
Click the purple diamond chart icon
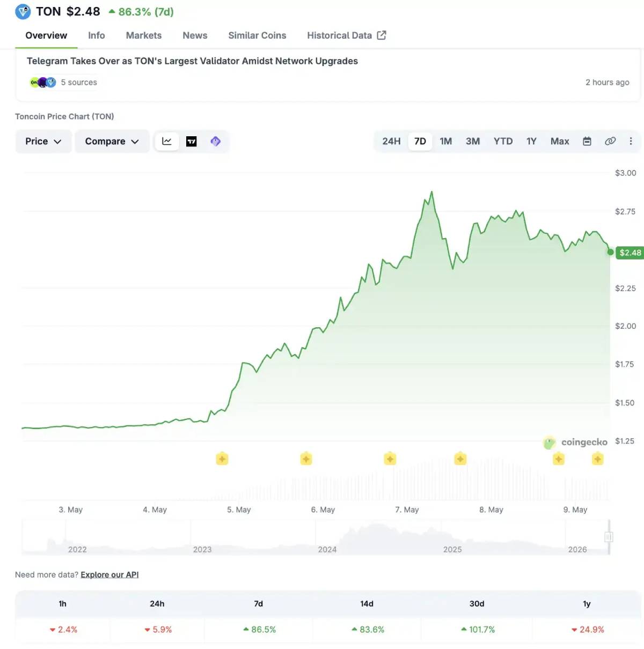pyautogui.click(x=216, y=141)
